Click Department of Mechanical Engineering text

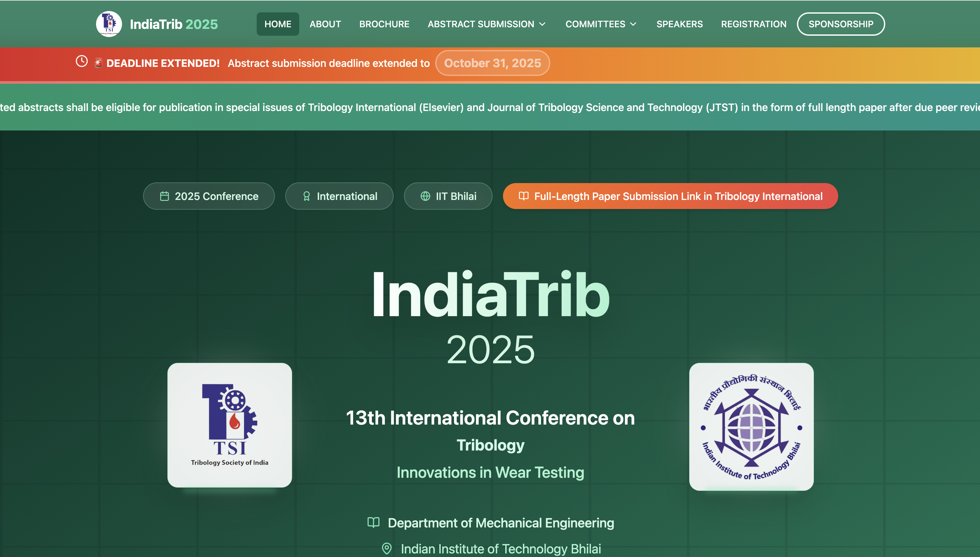tap(501, 523)
